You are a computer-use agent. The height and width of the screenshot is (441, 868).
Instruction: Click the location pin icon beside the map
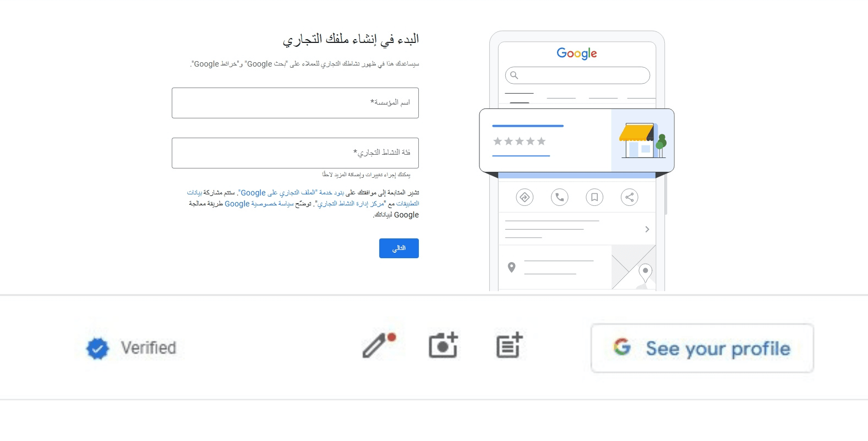click(x=511, y=266)
